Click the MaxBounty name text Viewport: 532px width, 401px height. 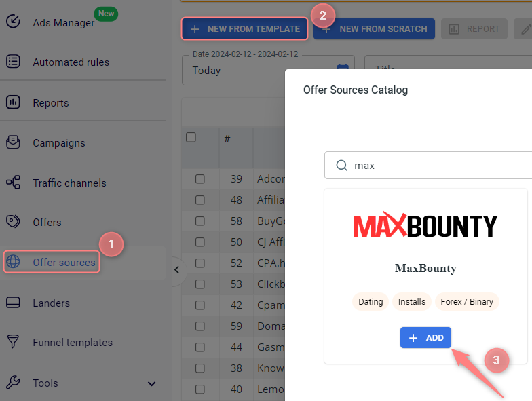tap(425, 269)
